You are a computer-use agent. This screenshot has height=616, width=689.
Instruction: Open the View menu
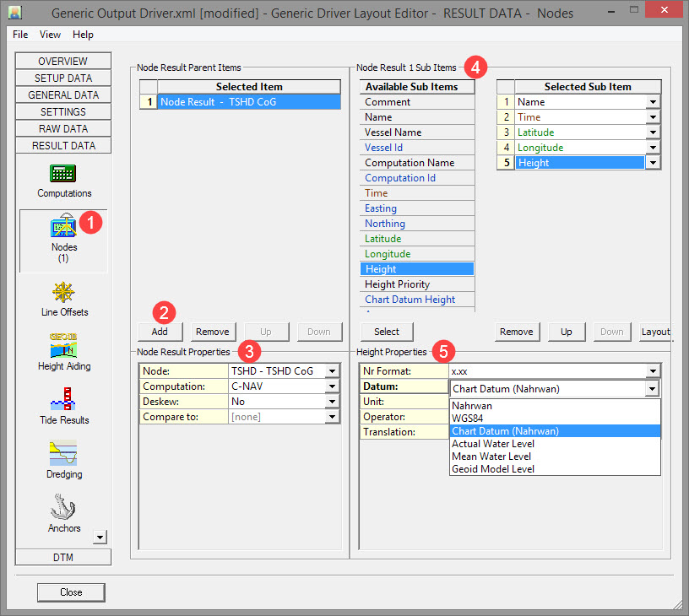coord(50,35)
